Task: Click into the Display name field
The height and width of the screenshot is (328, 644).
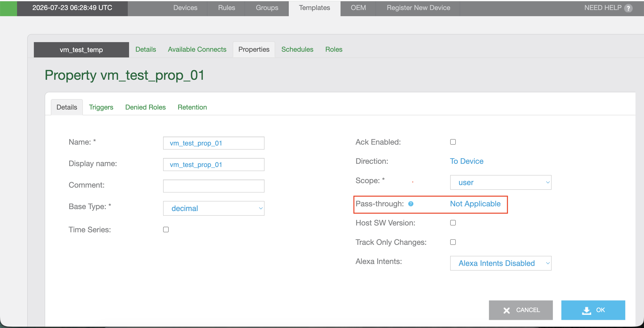Action: pyautogui.click(x=214, y=164)
